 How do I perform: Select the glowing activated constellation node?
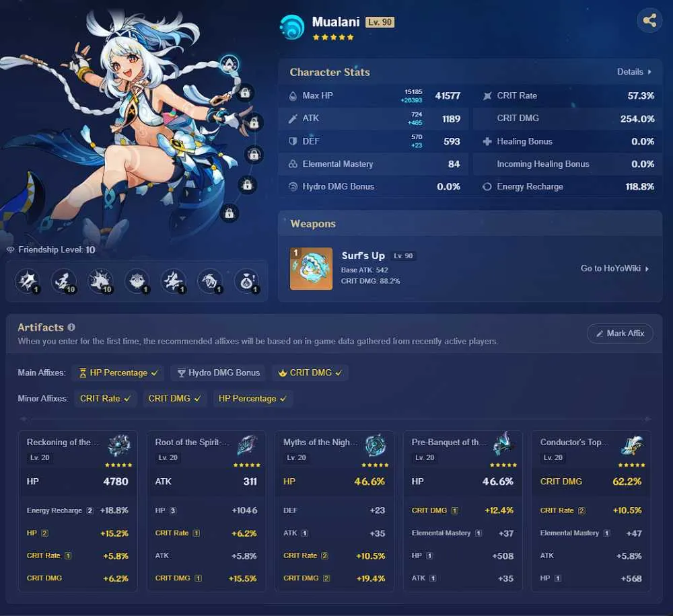[229, 65]
